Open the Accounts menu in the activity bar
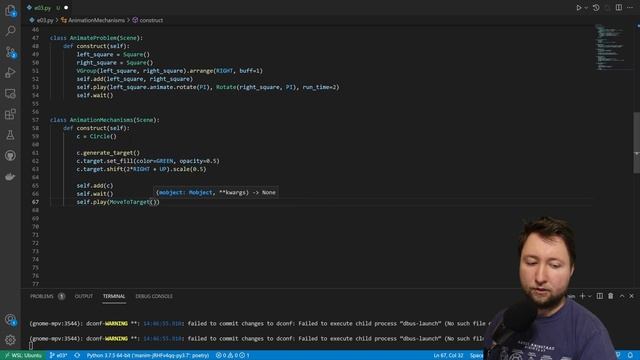Image resolution: width=640 pixels, height=360 pixels. [10, 320]
